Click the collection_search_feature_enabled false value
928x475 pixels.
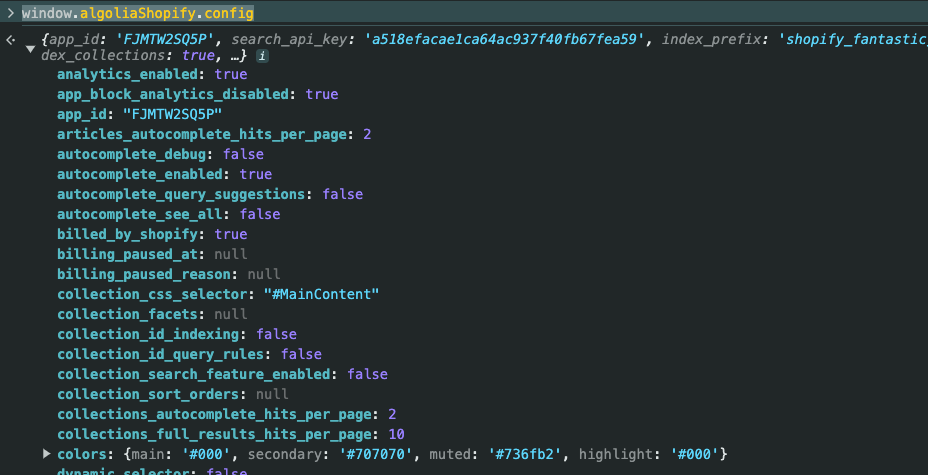point(368,374)
